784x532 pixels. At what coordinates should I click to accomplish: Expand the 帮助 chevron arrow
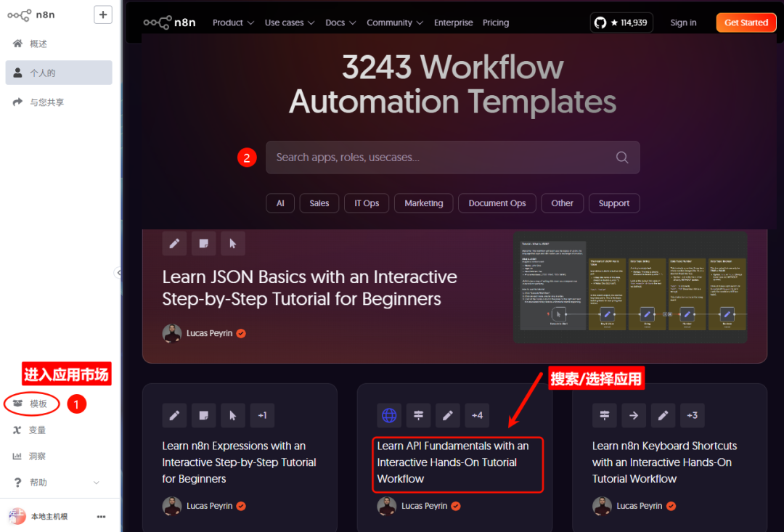[97, 483]
